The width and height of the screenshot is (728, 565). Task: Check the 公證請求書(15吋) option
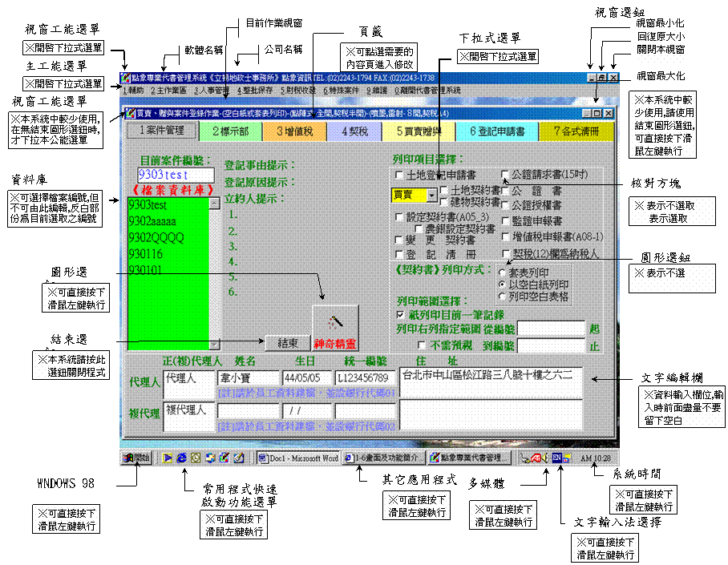pyautogui.click(x=506, y=174)
